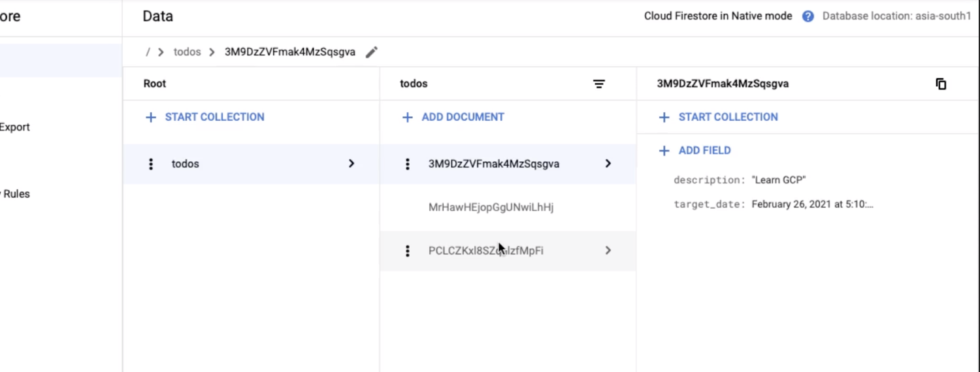Expand the todos collection chevron arrow

click(x=351, y=164)
